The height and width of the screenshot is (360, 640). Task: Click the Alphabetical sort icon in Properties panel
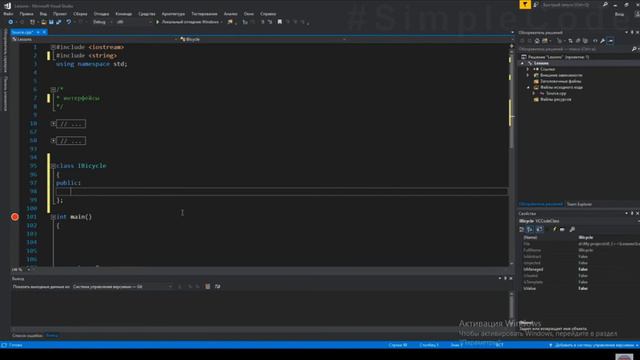[530, 229]
